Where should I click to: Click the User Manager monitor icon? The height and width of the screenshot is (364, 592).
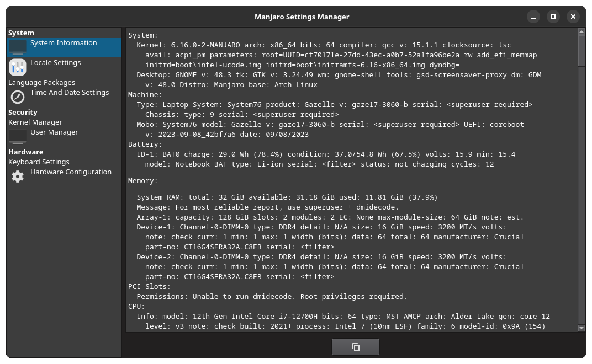[17, 137]
